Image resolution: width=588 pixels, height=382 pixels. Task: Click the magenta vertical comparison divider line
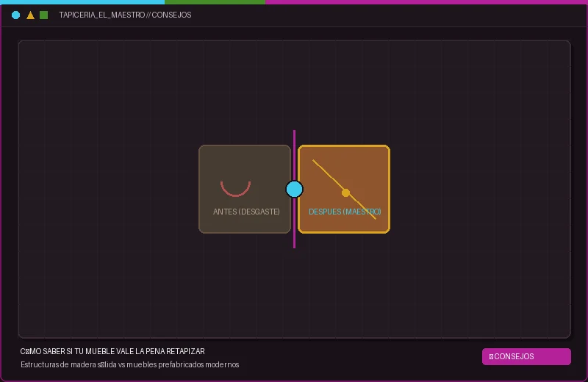[x=295, y=189]
